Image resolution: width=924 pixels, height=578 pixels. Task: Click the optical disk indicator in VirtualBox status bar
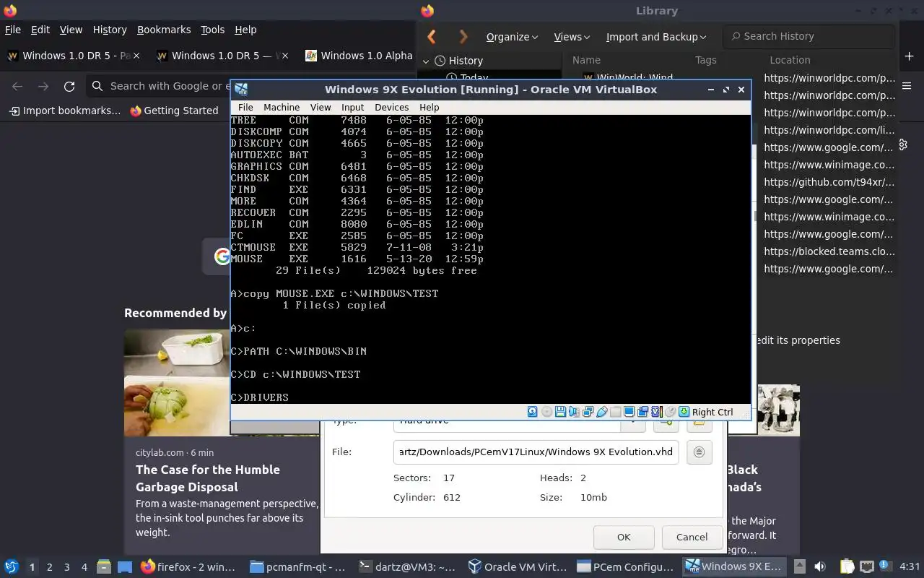(x=546, y=412)
